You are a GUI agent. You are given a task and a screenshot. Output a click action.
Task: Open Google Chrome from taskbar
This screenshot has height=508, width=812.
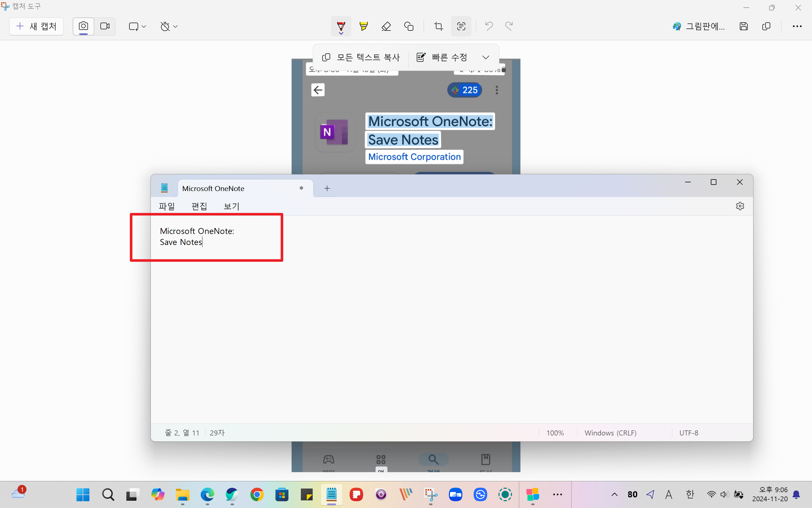click(x=257, y=494)
